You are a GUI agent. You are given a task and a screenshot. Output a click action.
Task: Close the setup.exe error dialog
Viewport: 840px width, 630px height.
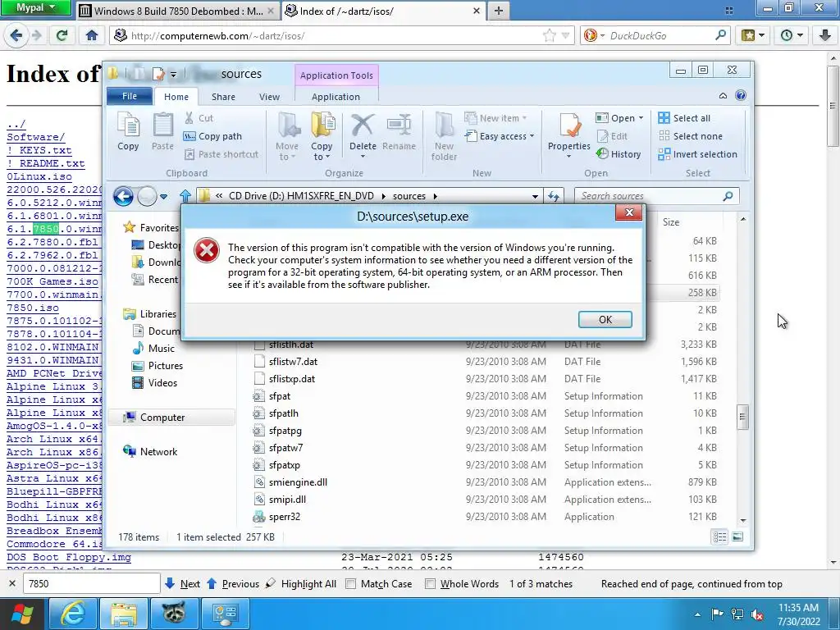click(x=629, y=212)
